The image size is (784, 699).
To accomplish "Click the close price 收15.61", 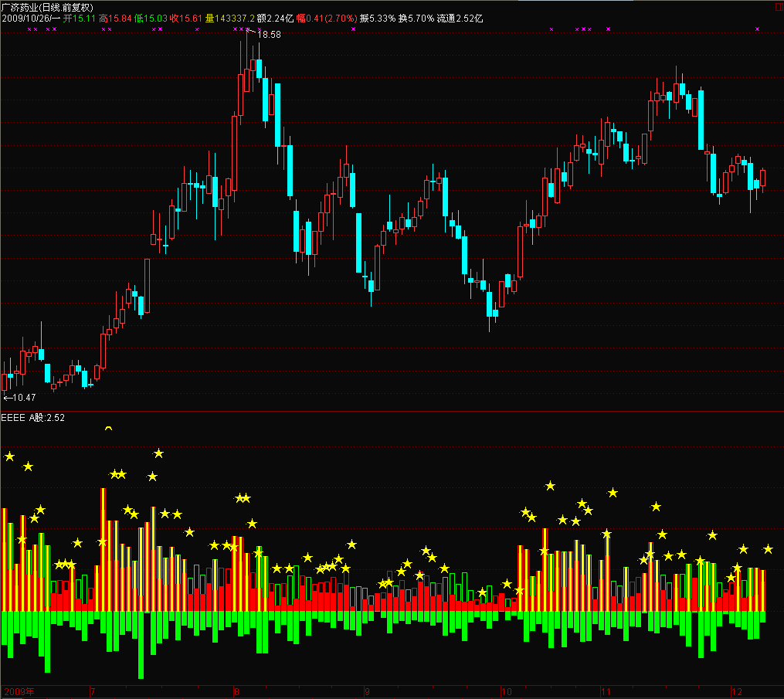I will (186, 19).
